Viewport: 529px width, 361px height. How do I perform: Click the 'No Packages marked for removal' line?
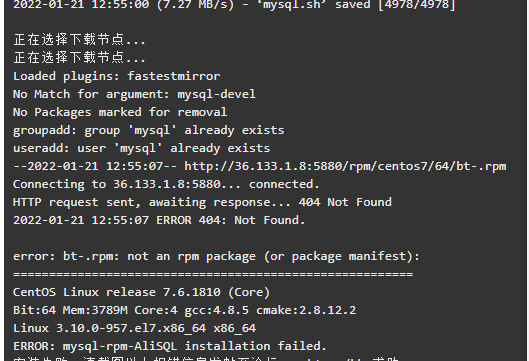[x=120, y=112]
